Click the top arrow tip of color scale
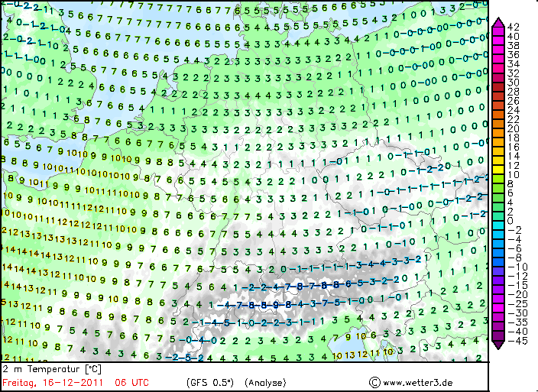This screenshot has width=538, height=392. 497,21
